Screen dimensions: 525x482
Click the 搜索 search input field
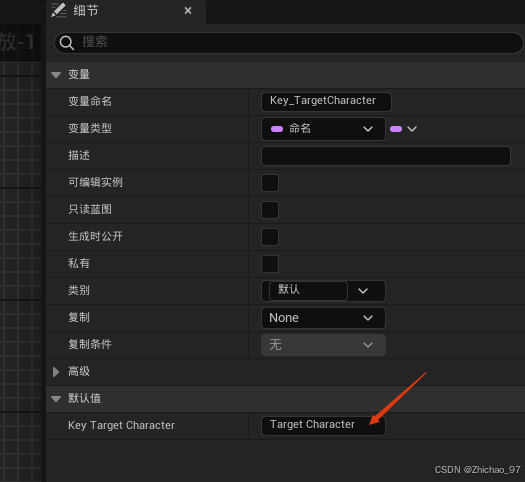(x=288, y=43)
